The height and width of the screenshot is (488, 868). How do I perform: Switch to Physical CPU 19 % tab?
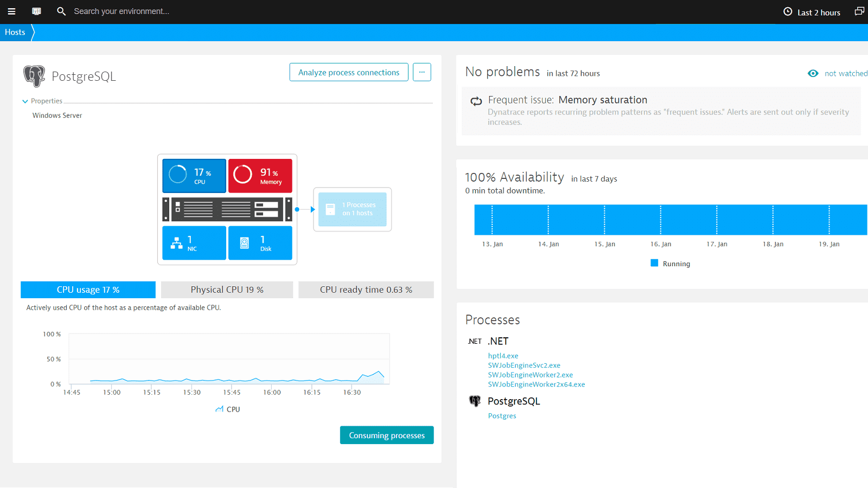coord(227,290)
